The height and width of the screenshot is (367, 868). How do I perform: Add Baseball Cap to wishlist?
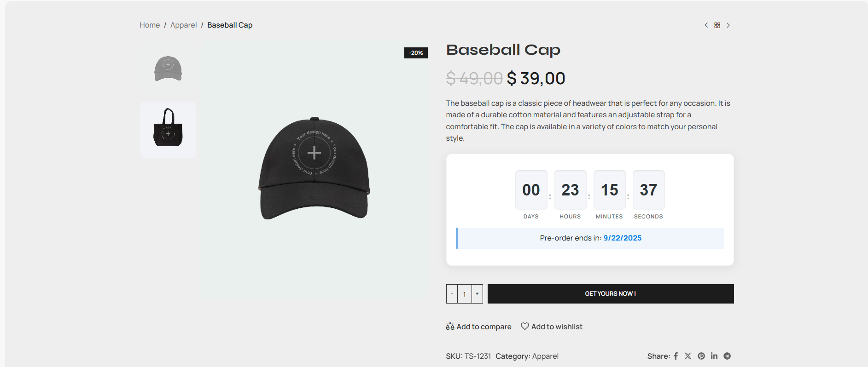[x=557, y=327]
